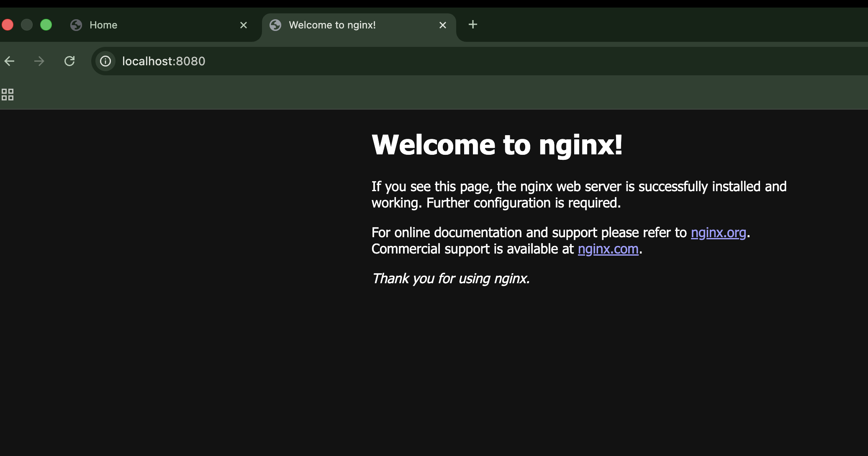Click the red window close button
868x456 pixels.
click(x=8, y=25)
